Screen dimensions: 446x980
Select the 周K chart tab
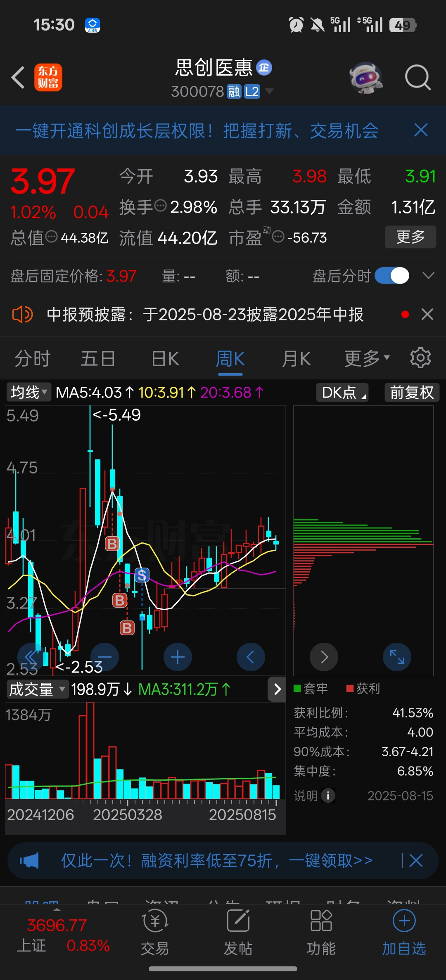click(230, 358)
